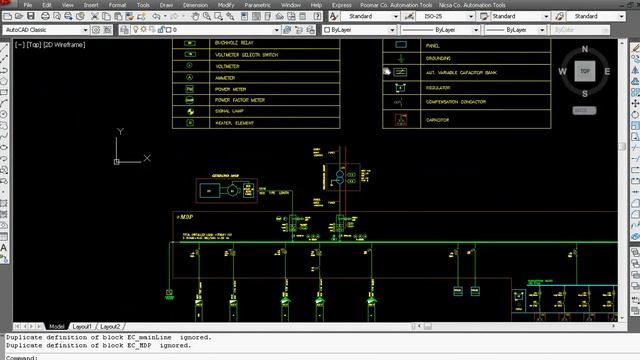Open the Layer Properties Manager icon
Screen dimensions: 640x360
(124, 30)
